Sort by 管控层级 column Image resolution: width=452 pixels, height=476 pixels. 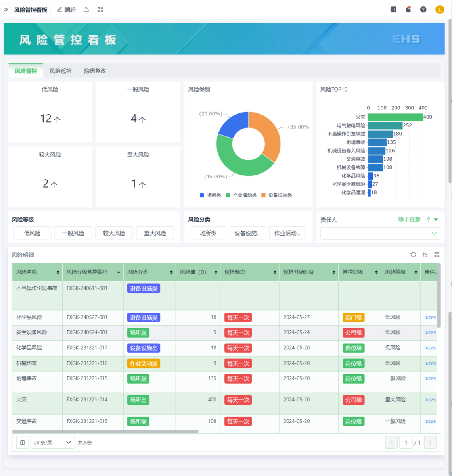click(x=376, y=272)
